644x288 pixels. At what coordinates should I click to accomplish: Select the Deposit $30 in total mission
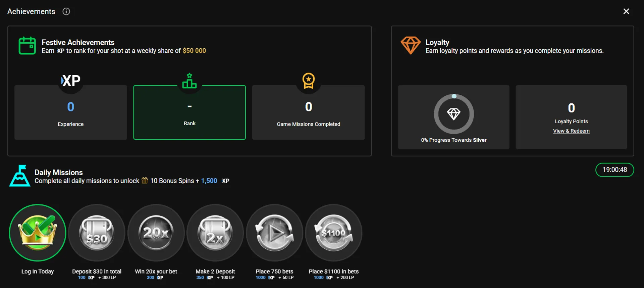[x=97, y=233]
